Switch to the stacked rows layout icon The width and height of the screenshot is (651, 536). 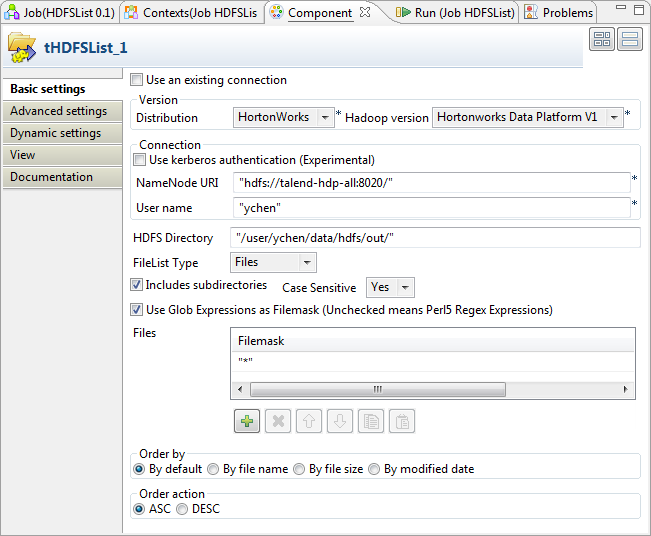[x=630, y=40]
